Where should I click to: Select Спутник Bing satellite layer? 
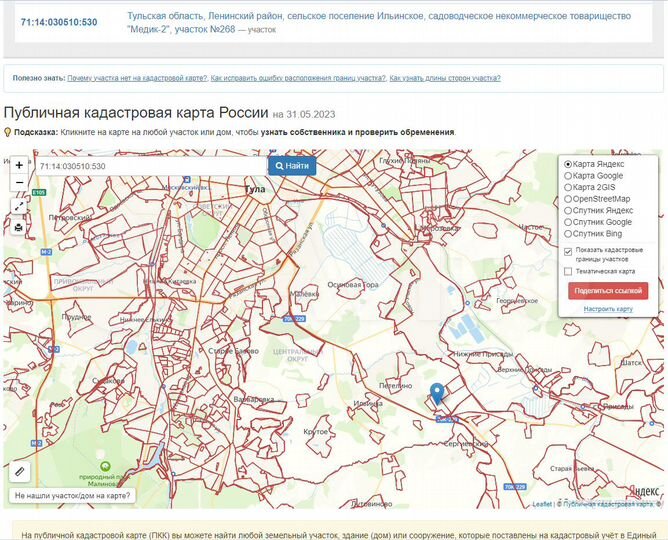(x=568, y=234)
